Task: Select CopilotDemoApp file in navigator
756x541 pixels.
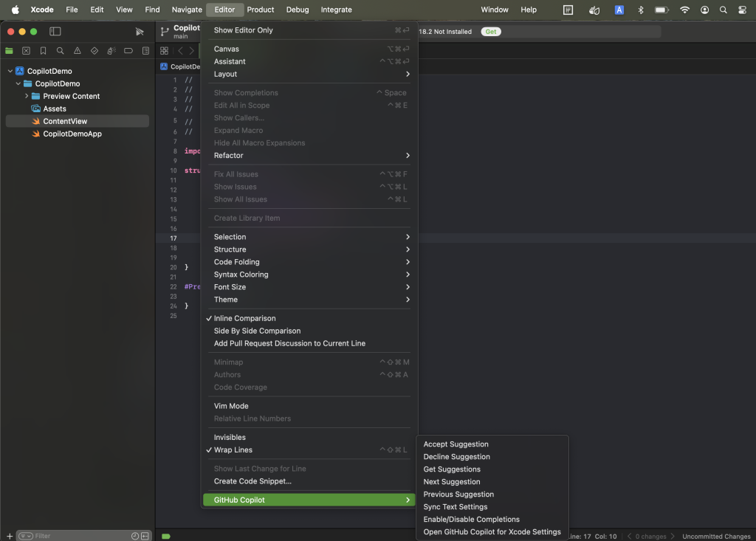Action: [72, 134]
